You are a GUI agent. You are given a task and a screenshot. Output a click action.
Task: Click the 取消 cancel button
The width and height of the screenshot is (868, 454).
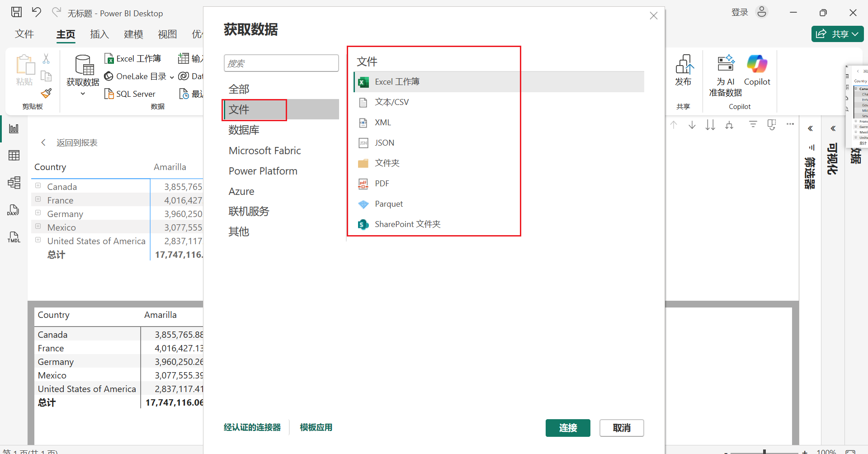coord(622,428)
